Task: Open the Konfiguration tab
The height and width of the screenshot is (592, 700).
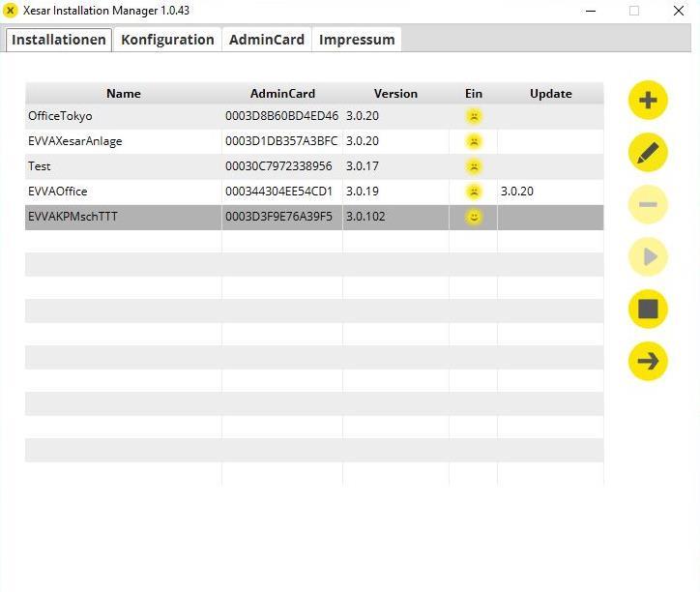Action: pos(167,40)
